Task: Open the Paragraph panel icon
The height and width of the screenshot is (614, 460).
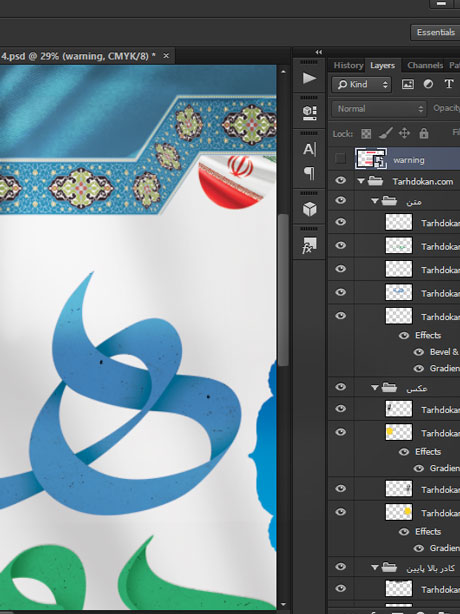Action: 309,173
